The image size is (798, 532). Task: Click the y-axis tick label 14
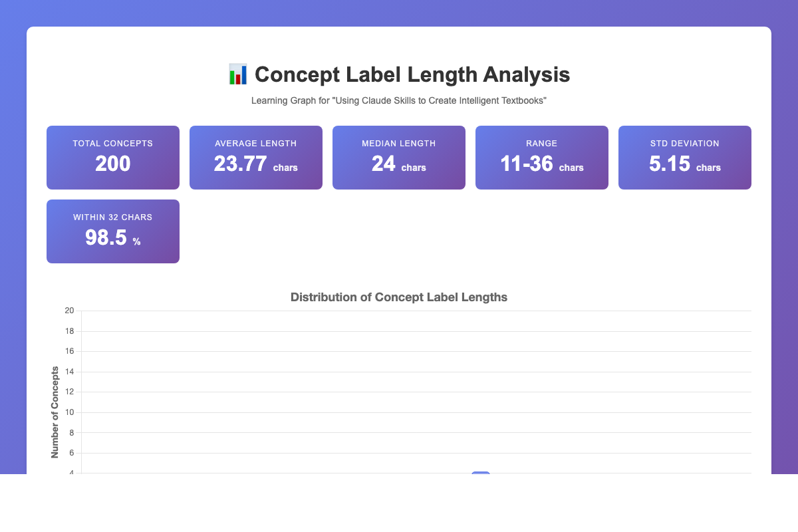coord(69,372)
